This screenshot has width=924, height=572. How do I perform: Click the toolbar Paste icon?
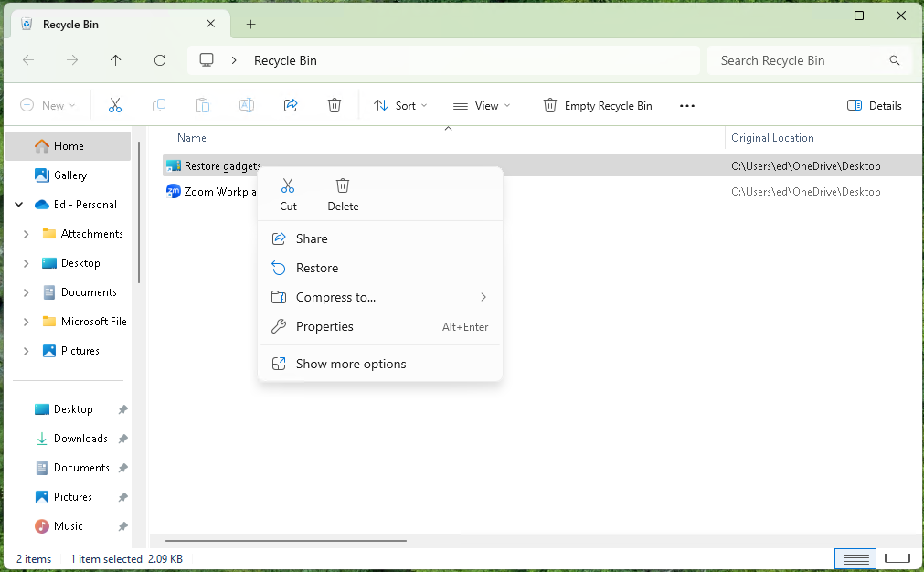pos(203,105)
